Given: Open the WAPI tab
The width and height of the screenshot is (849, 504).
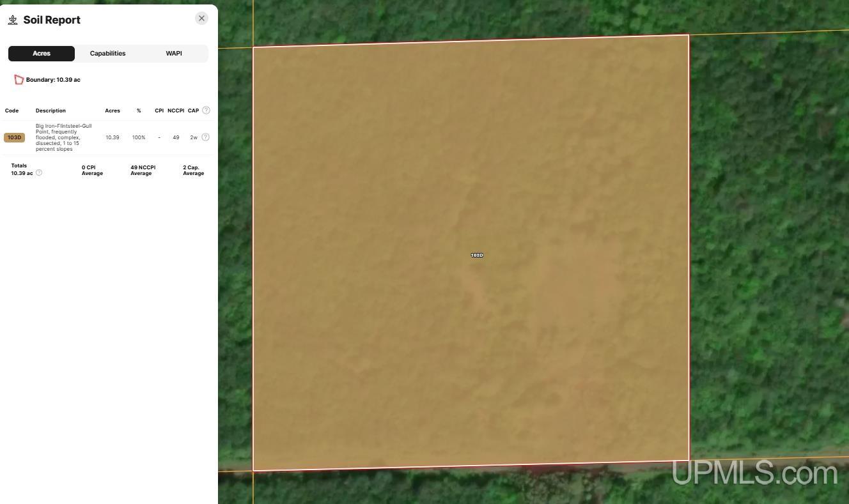Looking at the screenshot, I should (x=174, y=54).
